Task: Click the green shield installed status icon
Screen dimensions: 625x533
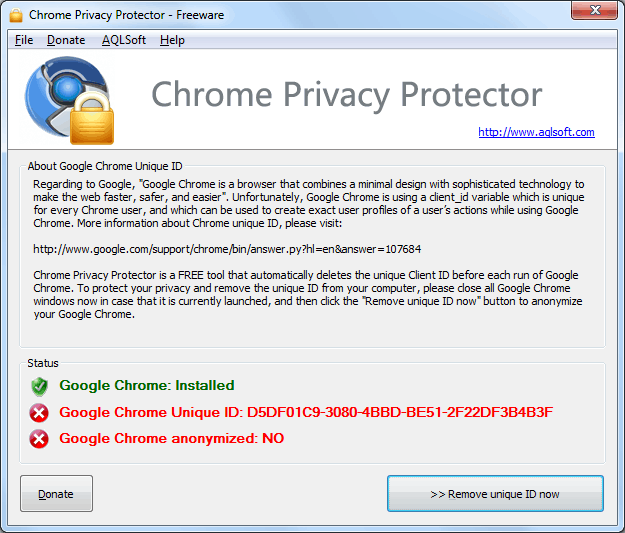Action: (39, 386)
